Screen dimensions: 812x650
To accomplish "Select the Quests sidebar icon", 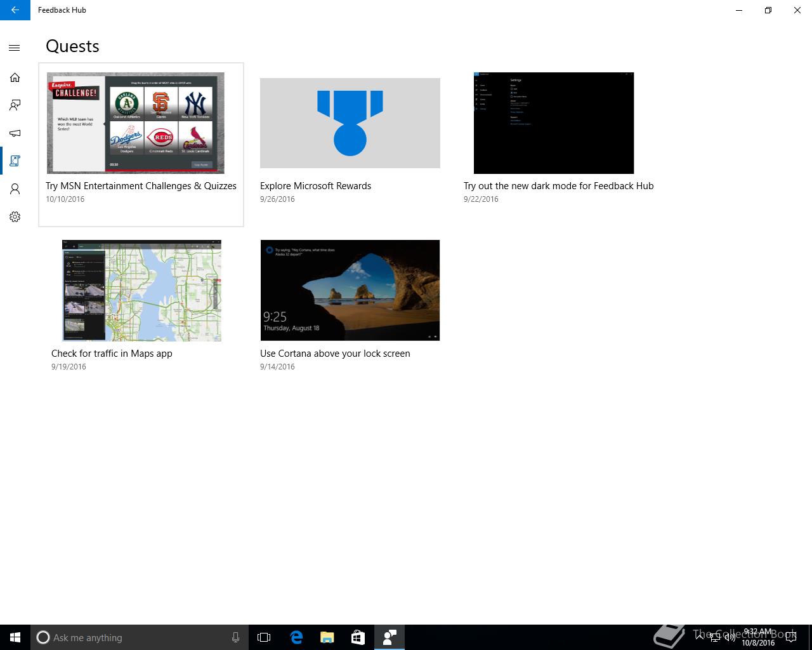I will (15, 161).
